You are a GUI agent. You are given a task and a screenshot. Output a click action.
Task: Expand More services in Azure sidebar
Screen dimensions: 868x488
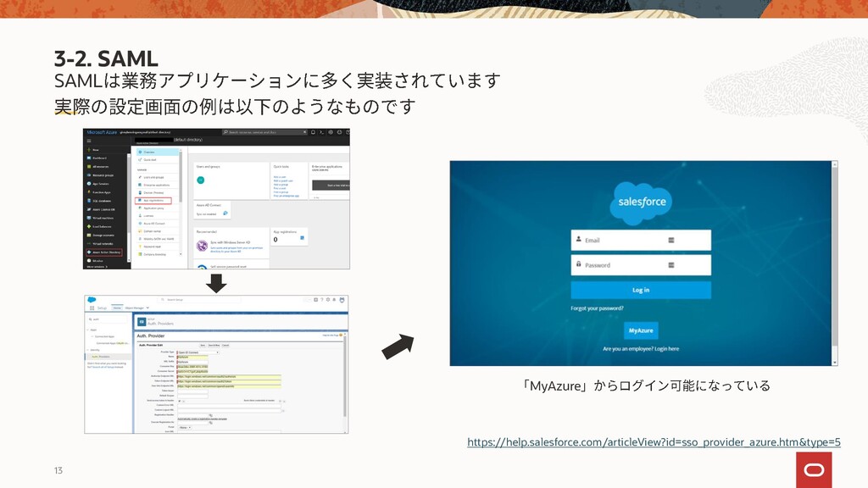click(97, 267)
